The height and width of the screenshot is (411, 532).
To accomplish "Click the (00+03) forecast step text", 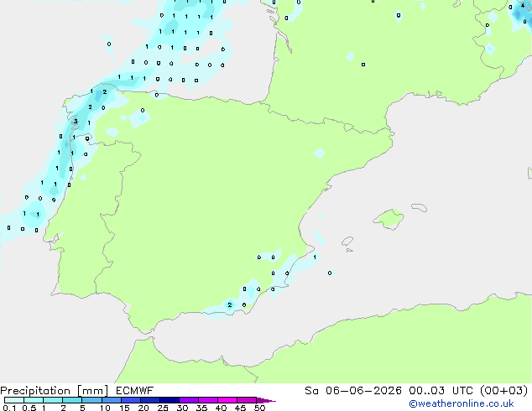I will pyautogui.click(x=504, y=391).
